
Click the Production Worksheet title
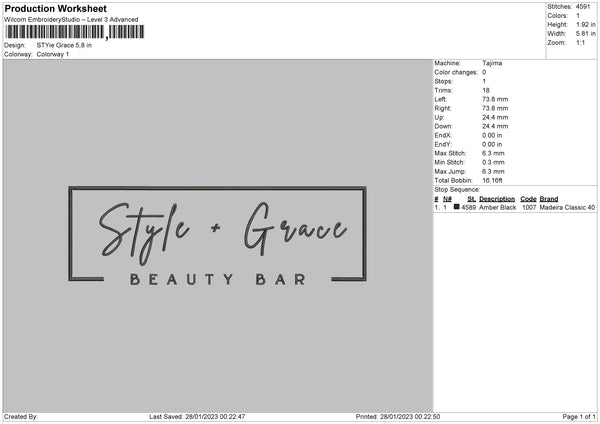55,8
